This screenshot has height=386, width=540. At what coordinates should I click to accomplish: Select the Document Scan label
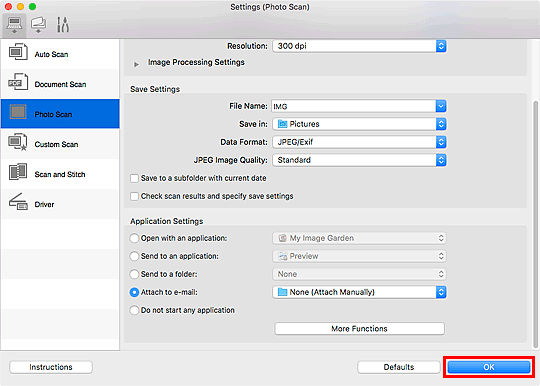point(60,84)
